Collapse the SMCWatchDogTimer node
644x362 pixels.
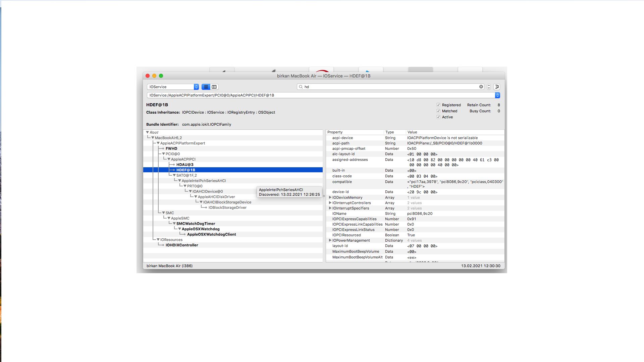[x=174, y=224]
